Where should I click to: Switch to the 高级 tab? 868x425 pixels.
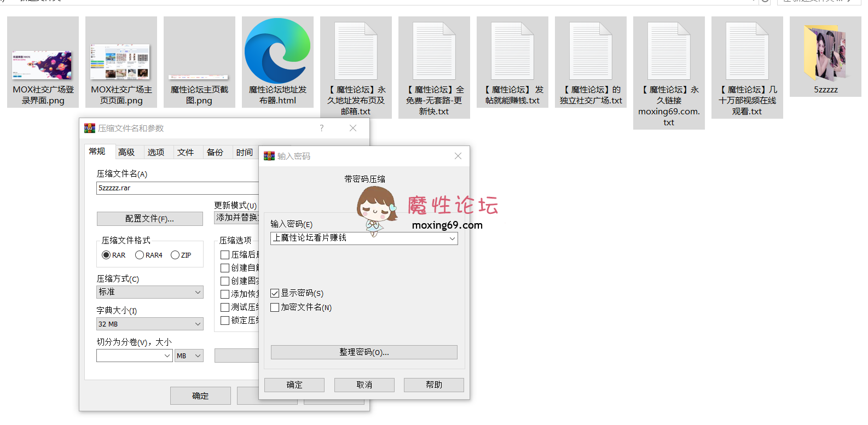[126, 153]
